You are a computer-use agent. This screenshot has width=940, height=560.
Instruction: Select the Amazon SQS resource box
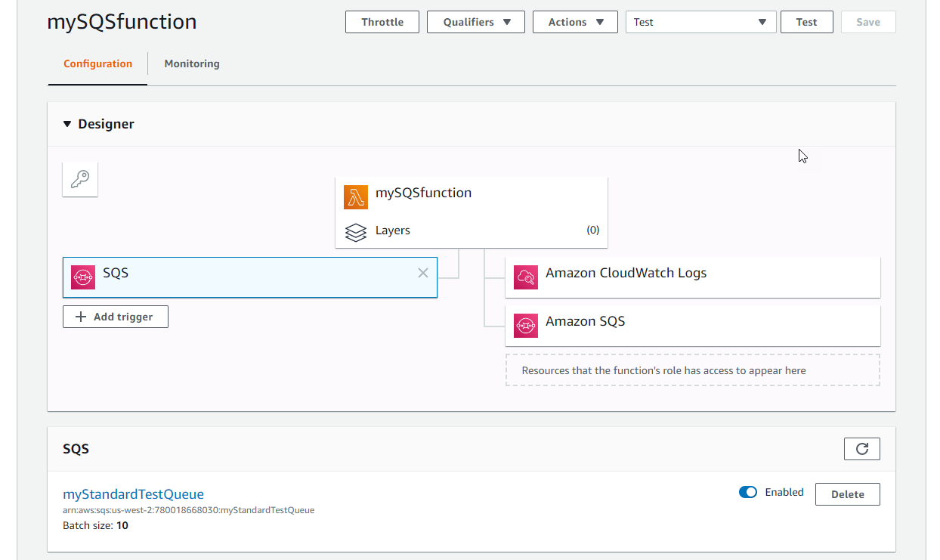[693, 325]
